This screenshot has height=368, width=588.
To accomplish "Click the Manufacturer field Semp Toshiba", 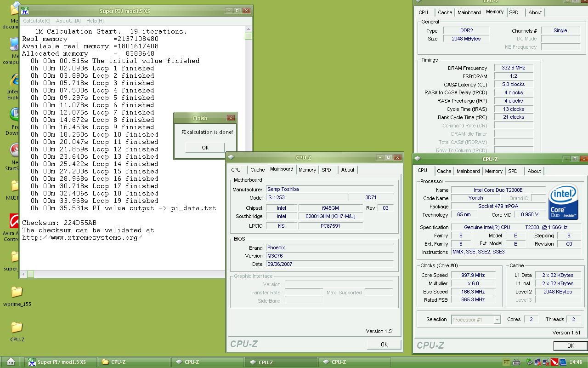I will (x=330, y=189).
